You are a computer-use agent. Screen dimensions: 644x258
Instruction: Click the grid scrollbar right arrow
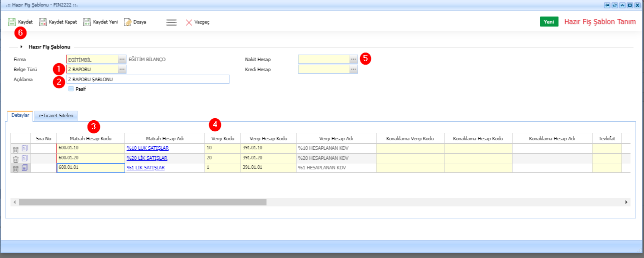coord(626,202)
